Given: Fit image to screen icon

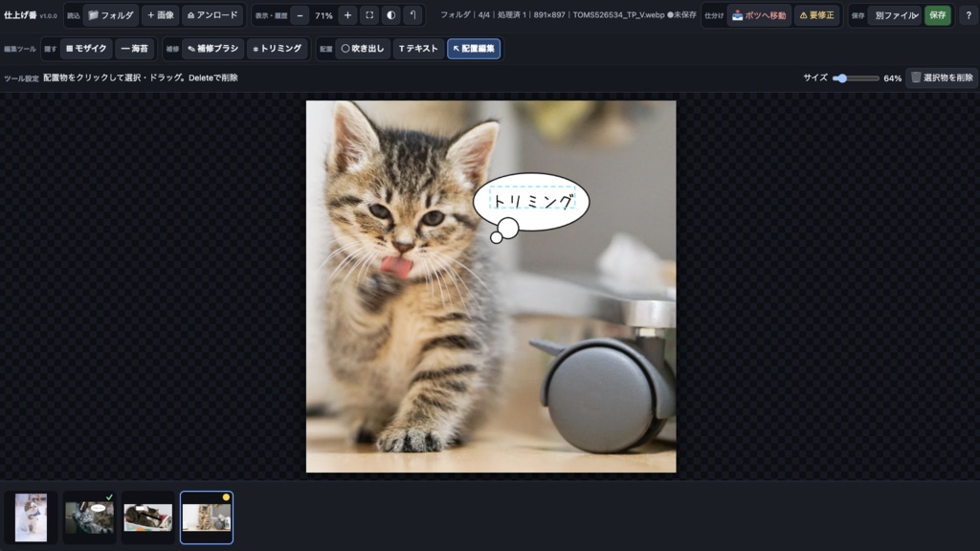Looking at the screenshot, I should coord(369,15).
